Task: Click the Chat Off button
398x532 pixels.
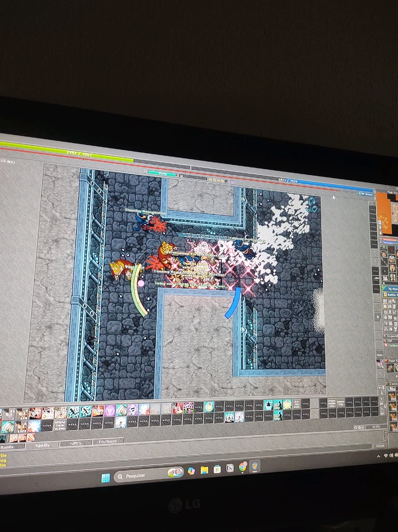Action: 380,446
